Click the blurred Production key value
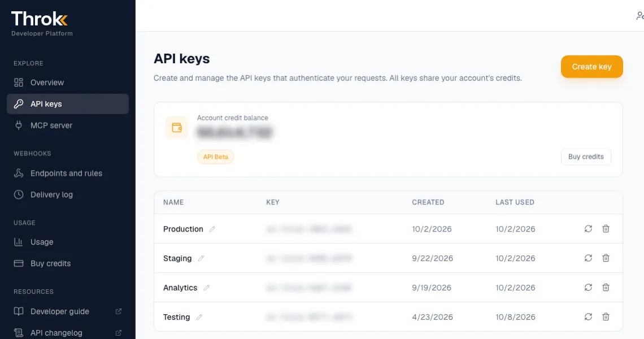644x339 pixels. click(x=309, y=229)
